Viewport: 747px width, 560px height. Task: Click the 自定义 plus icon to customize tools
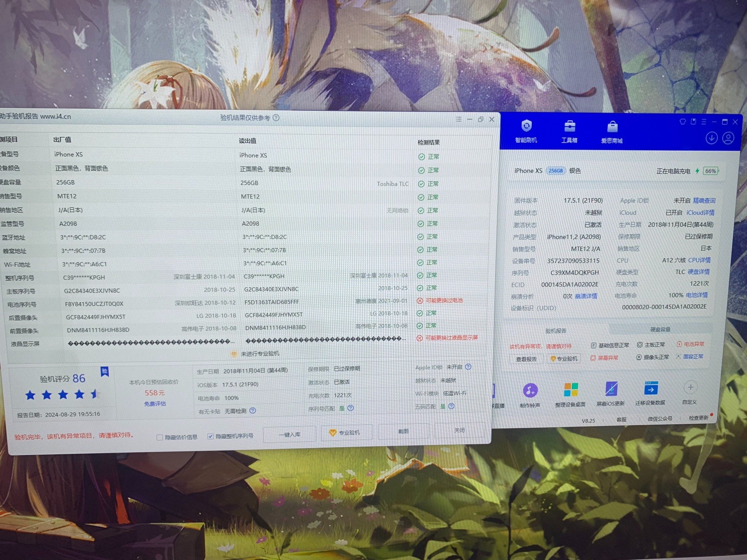pos(690,387)
